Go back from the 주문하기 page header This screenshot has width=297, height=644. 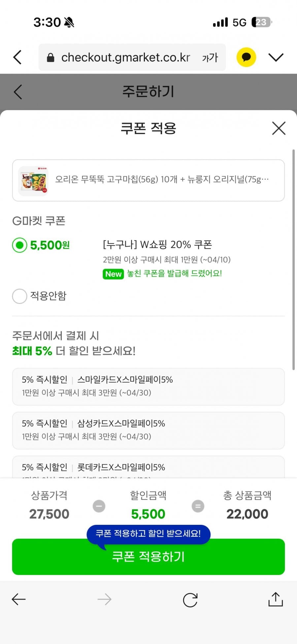coord(18,92)
